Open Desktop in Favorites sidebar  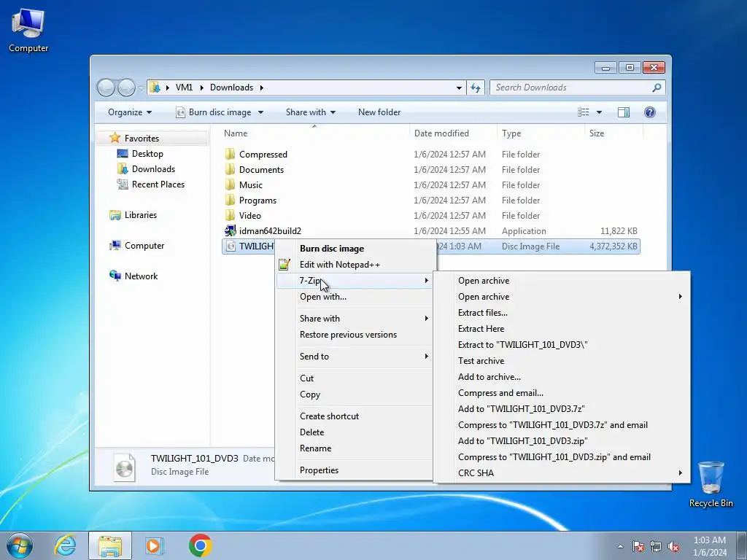[147, 154]
